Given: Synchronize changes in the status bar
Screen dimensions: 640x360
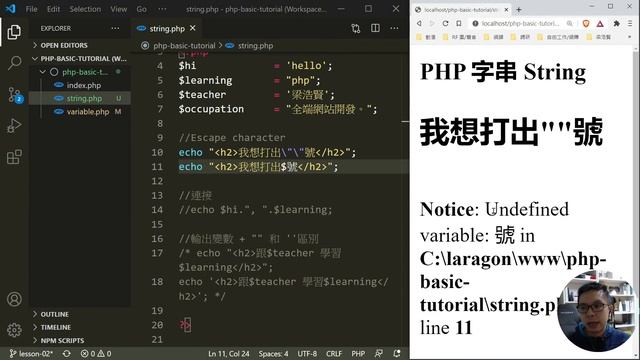Looking at the screenshot, I should click(x=67, y=354).
